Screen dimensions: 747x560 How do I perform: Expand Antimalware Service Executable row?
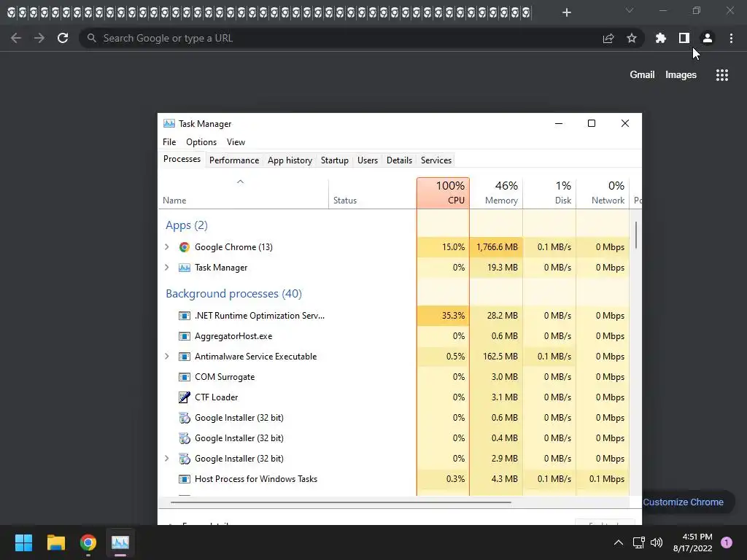pos(167,357)
